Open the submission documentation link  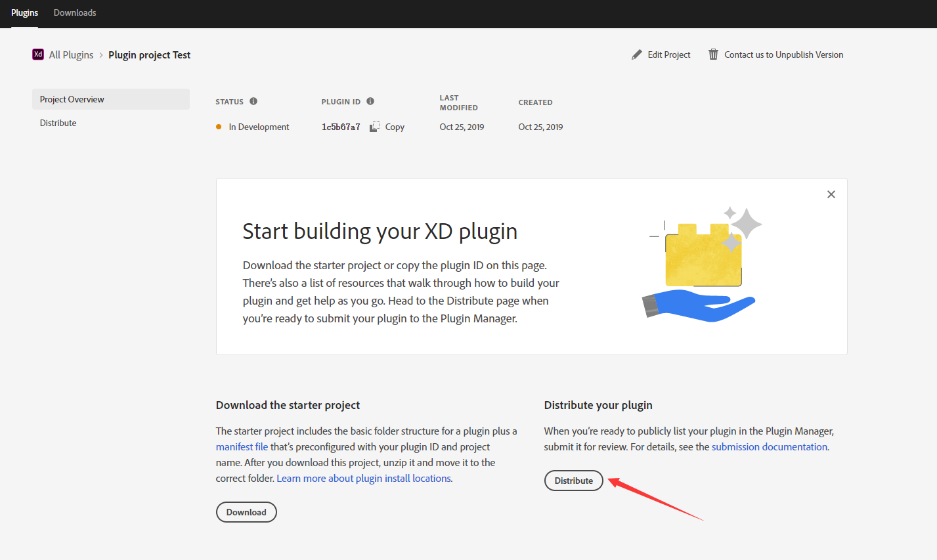(x=770, y=446)
